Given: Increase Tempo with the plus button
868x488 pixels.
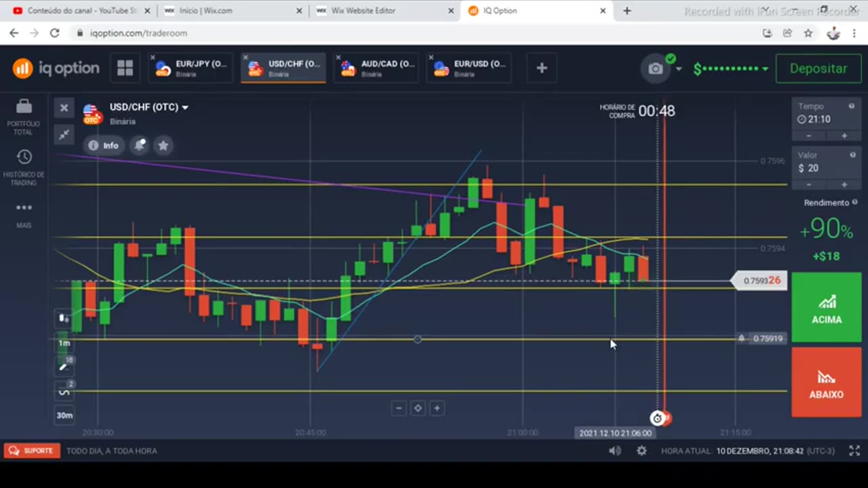Looking at the screenshot, I should (x=844, y=136).
